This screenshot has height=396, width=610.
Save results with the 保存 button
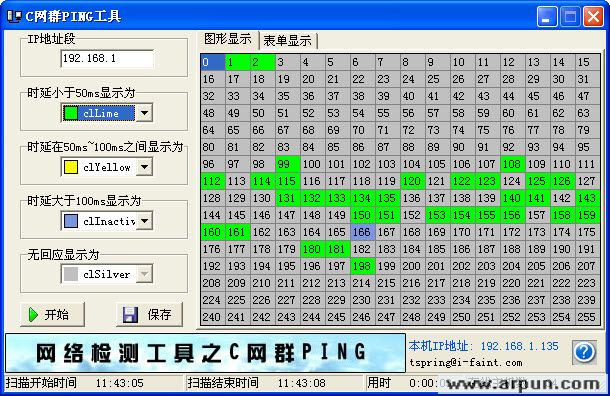[x=149, y=314]
